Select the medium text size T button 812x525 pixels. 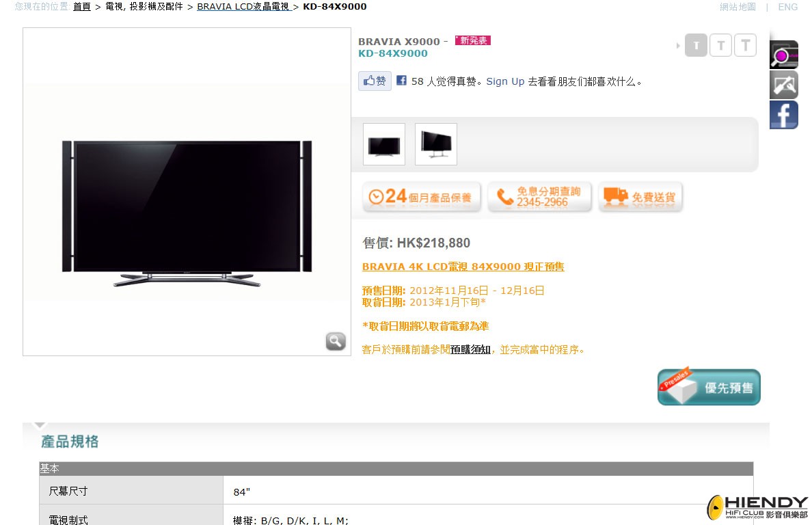721,45
